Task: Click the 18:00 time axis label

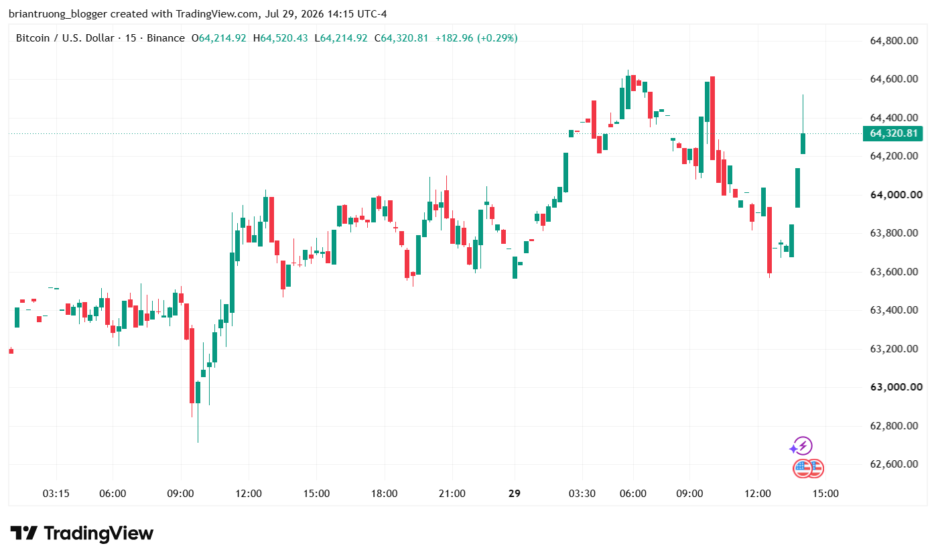Action: point(385,494)
